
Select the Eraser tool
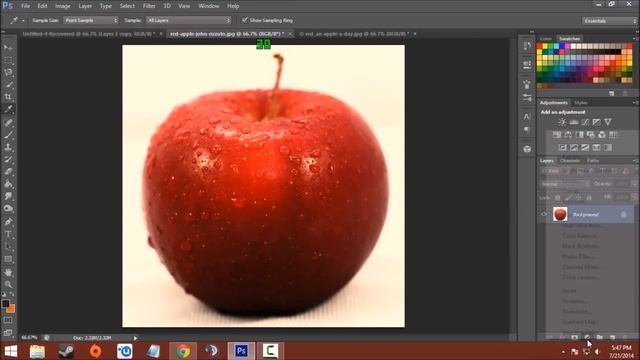coord(8,172)
